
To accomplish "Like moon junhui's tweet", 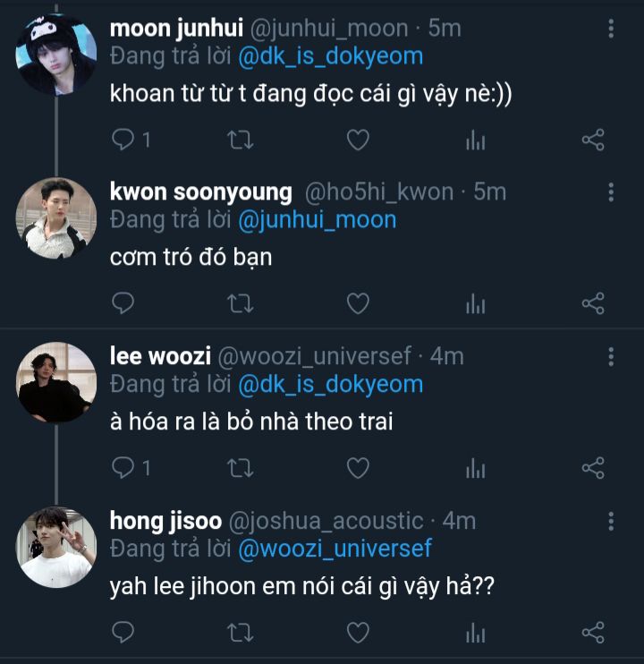I will tap(358, 140).
